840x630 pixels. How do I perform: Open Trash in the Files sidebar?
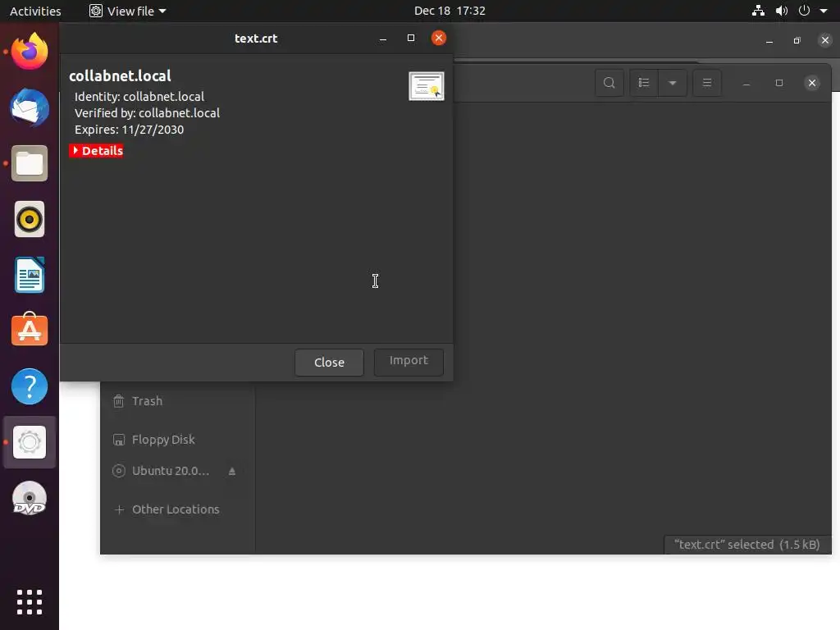click(177, 401)
